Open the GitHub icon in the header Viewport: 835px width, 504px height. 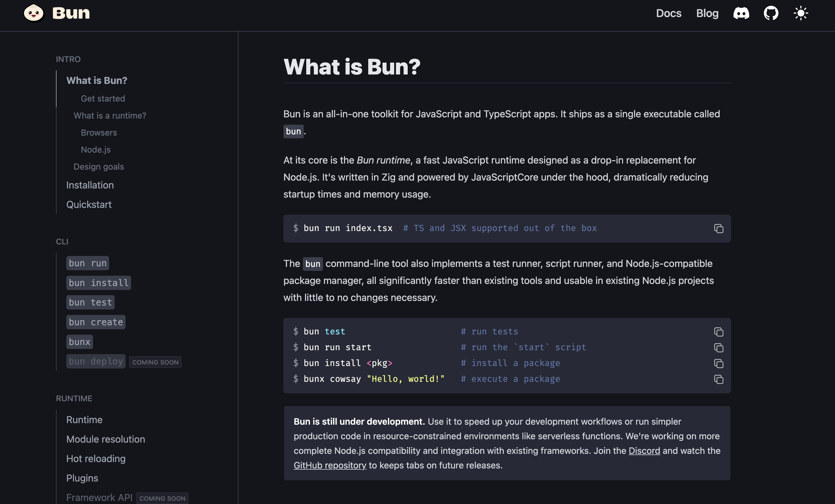771,13
